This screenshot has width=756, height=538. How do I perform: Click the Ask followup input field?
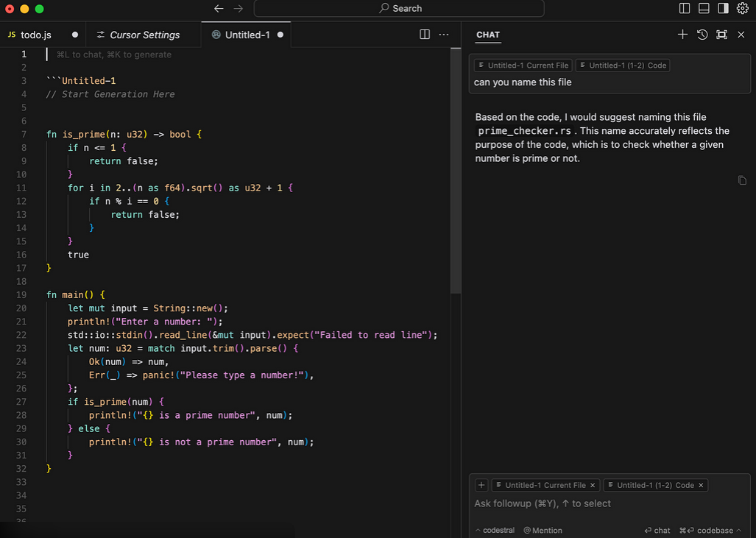(x=610, y=503)
